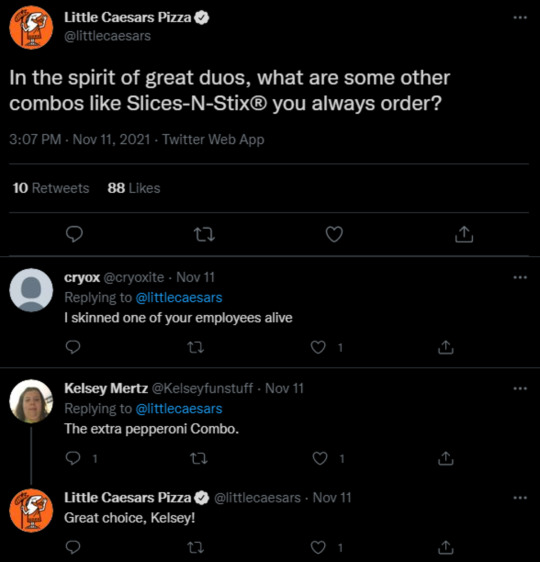Retweet Kelsey Mertz's pepperoni reply
This screenshot has height=562, width=540.
198,458
